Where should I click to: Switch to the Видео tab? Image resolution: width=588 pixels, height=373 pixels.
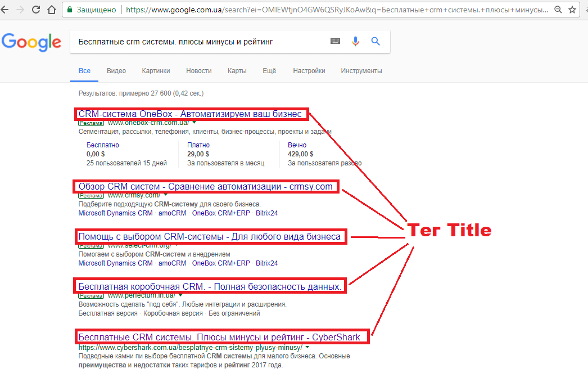tap(116, 70)
